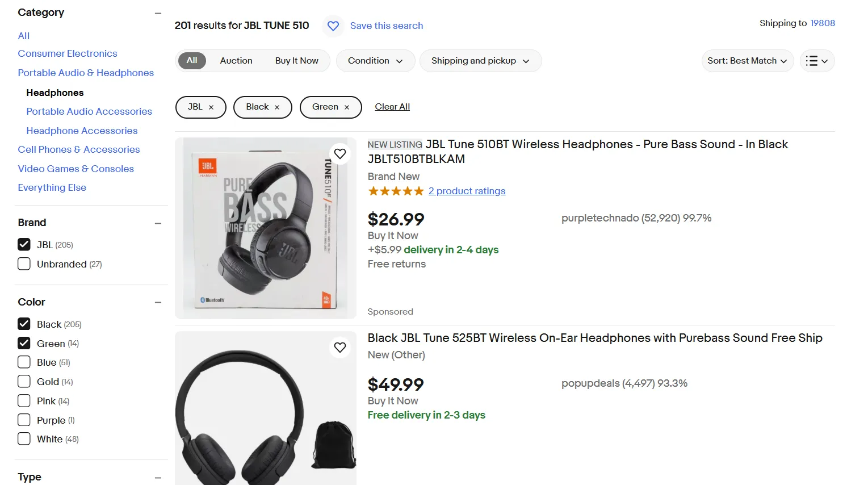Add JBL Tune 510BT listing to watchlist

pyautogui.click(x=340, y=154)
